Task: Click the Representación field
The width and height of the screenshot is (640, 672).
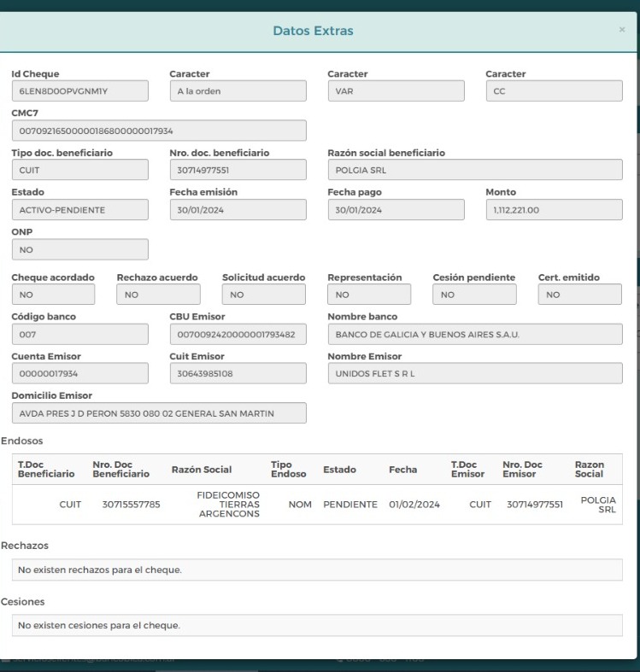Action: pyautogui.click(x=369, y=295)
